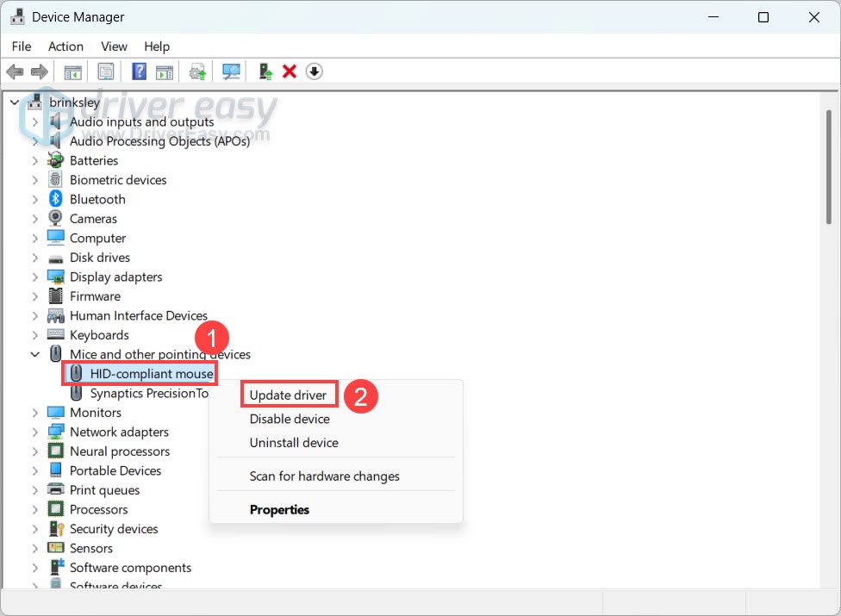Select the Disk drives label

[100, 258]
